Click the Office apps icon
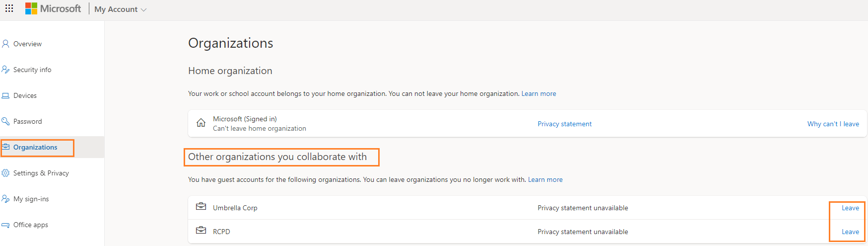 [5, 225]
